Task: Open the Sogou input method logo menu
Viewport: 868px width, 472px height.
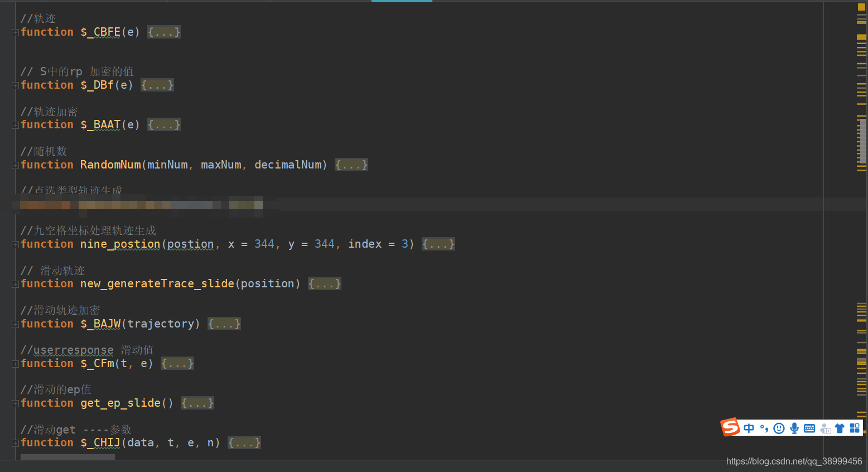Action: click(x=730, y=427)
